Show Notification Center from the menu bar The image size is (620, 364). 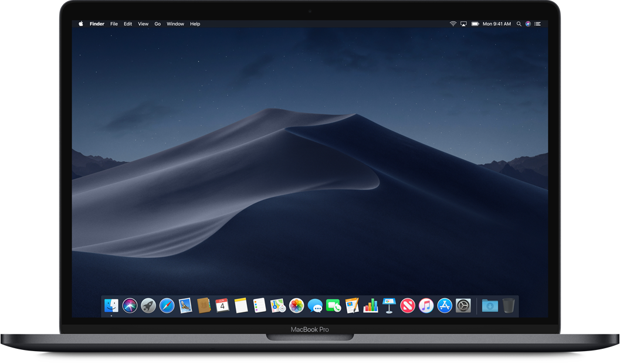[538, 24]
